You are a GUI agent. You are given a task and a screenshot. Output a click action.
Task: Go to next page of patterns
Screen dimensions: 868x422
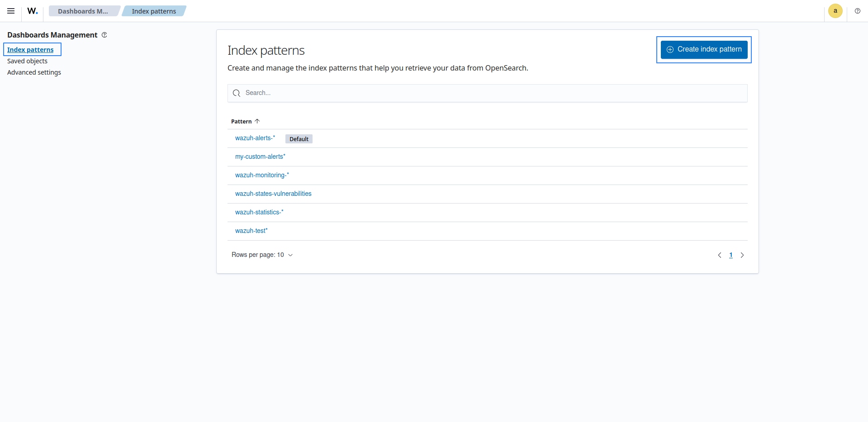click(742, 255)
